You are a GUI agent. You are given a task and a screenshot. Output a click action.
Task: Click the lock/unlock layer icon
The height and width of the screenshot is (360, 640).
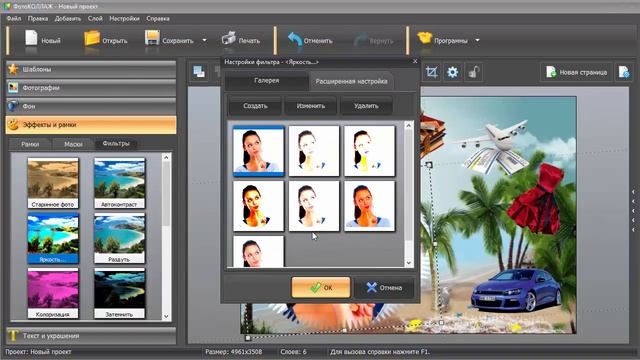473,72
